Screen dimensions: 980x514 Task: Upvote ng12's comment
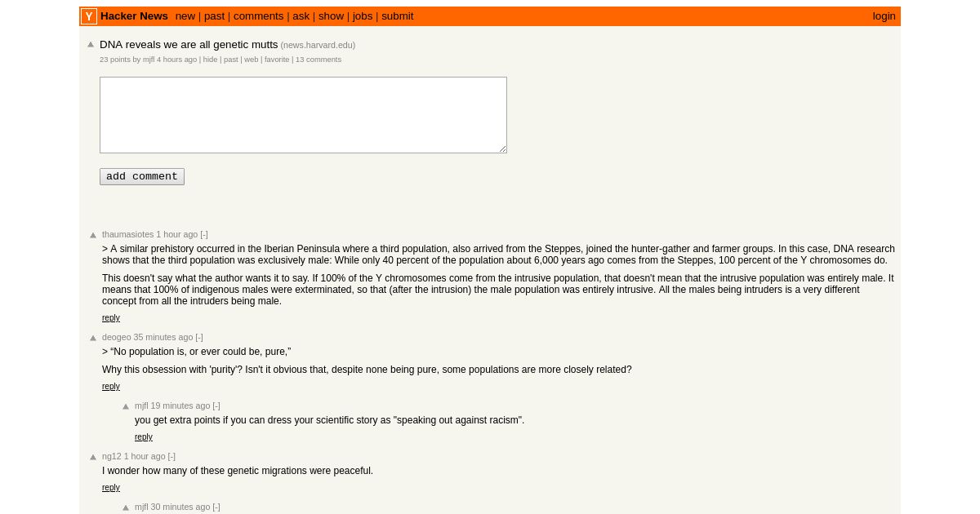(x=93, y=457)
